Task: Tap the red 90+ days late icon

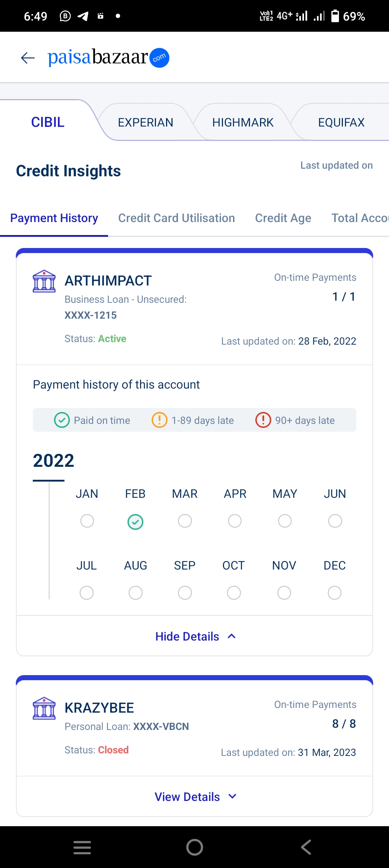Action: (x=263, y=420)
